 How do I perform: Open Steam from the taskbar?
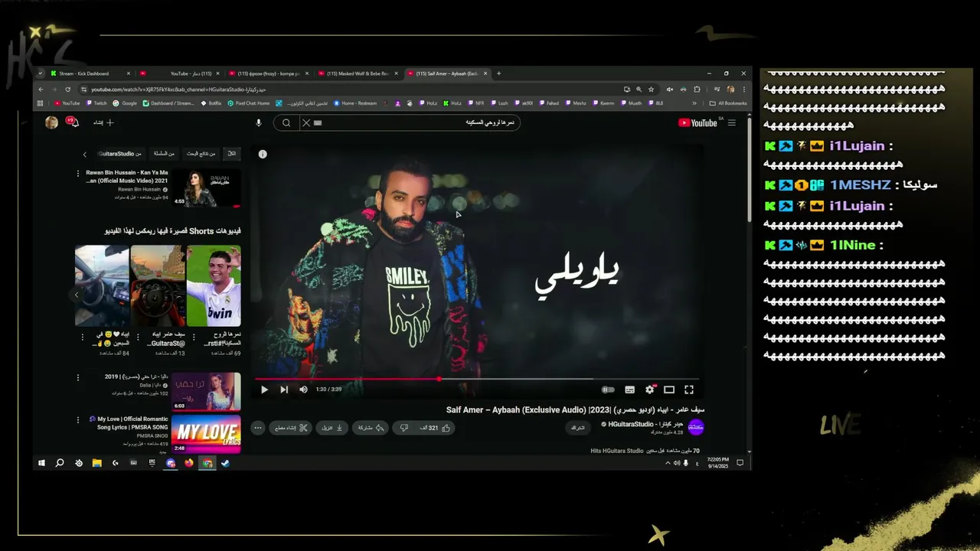click(x=226, y=463)
